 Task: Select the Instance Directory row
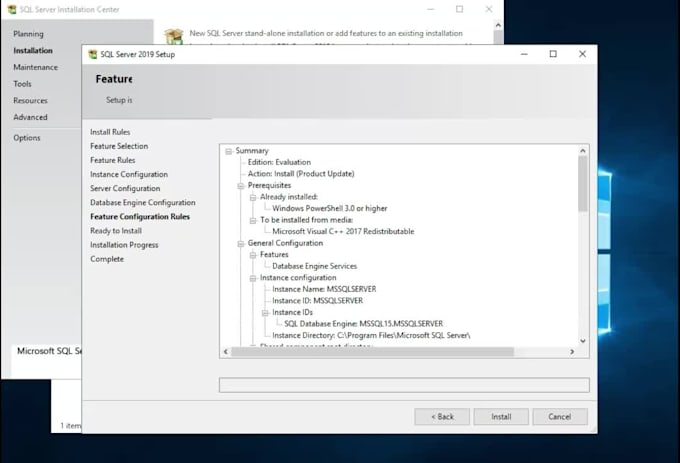[371, 336]
